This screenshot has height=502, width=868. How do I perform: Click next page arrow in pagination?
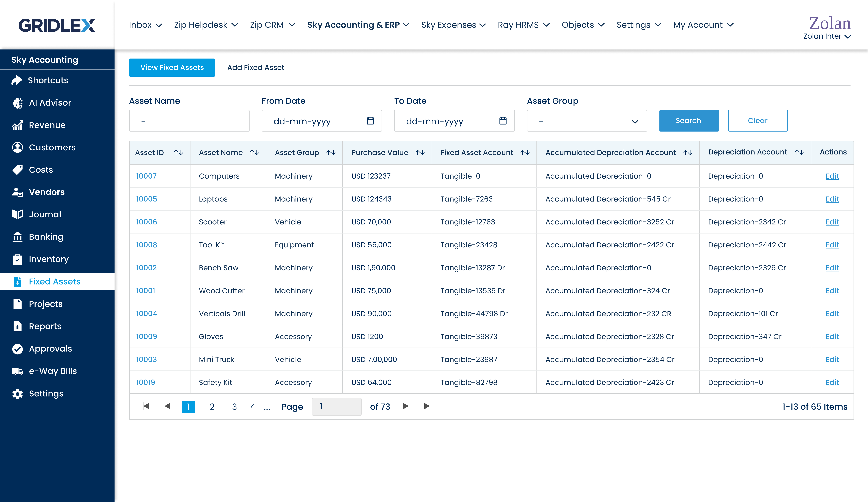click(x=406, y=406)
